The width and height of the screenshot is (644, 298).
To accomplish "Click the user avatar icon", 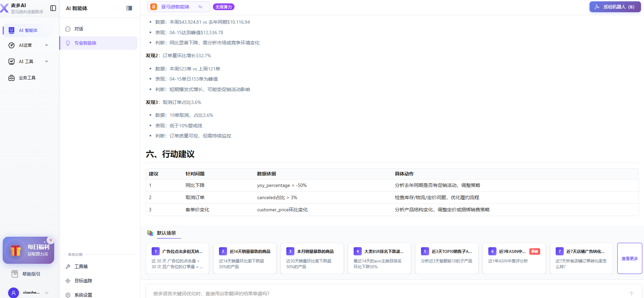I will [14, 293].
